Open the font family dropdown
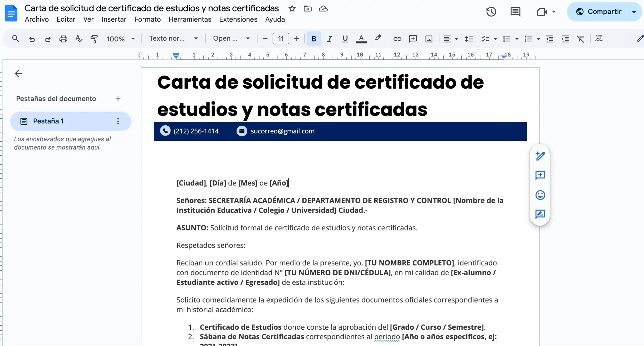This screenshot has width=644, height=346. pyautogui.click(x=231, y=38)
